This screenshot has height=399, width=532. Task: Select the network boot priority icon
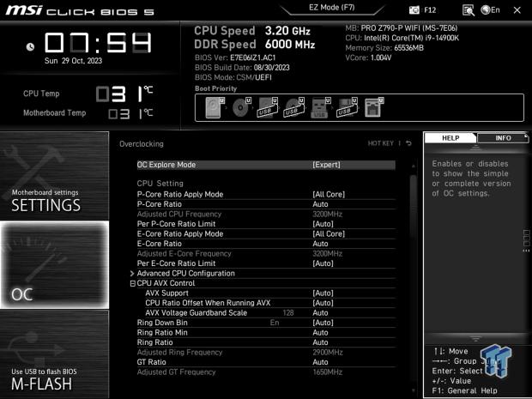pos(373,107)
